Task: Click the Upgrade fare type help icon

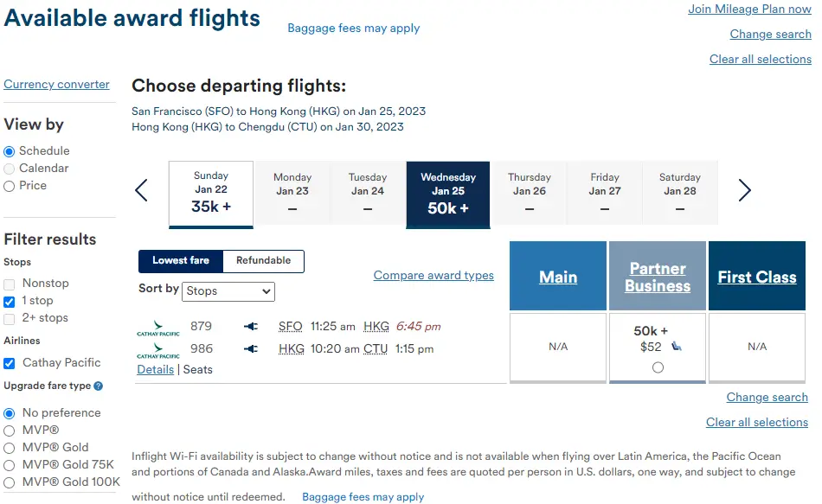Action: [x=99, y=386]
